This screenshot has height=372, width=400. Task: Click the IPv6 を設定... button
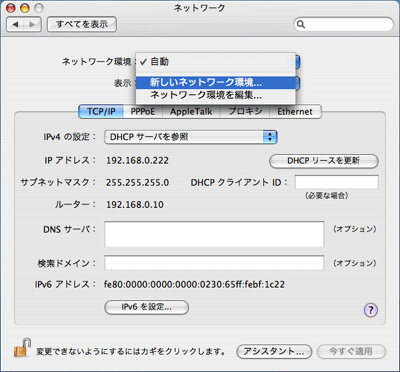click(x=147, y=307)
